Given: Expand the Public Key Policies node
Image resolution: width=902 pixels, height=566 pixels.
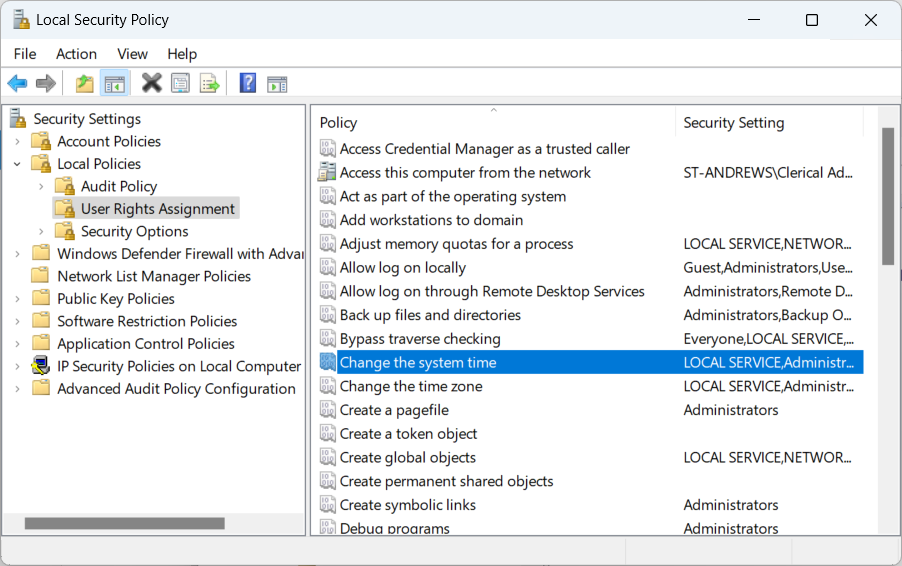Looking at the screenshot, I should 17,299.
